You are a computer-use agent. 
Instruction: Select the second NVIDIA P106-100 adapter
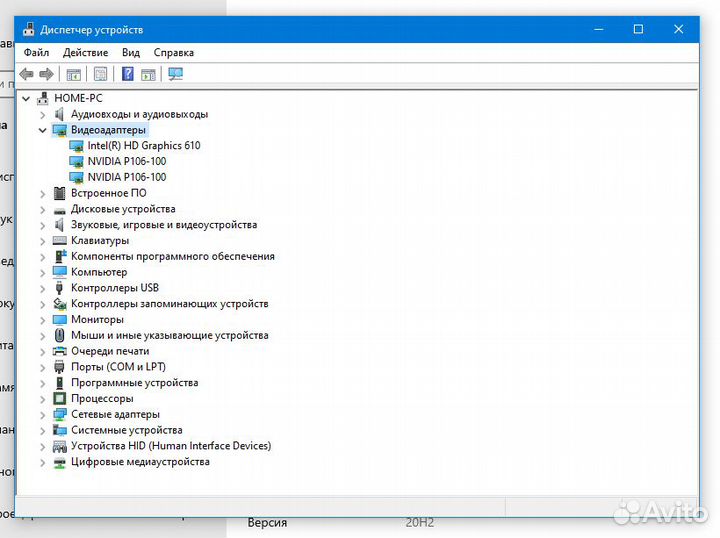click(127, 177)
